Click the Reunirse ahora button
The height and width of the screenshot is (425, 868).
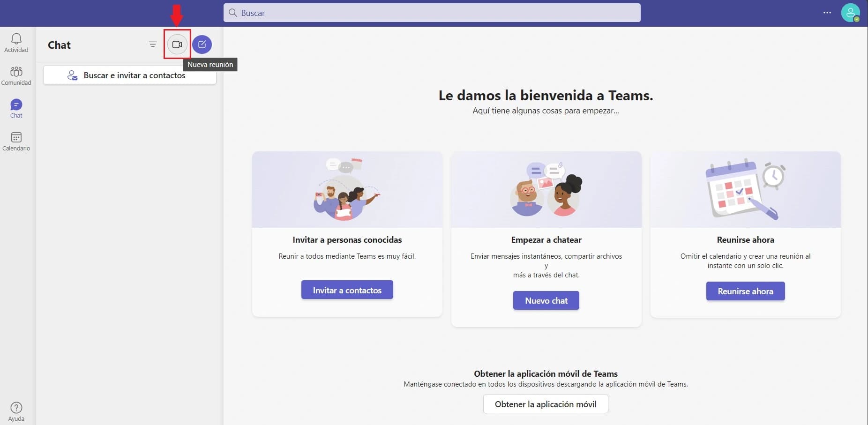point(746,291)
